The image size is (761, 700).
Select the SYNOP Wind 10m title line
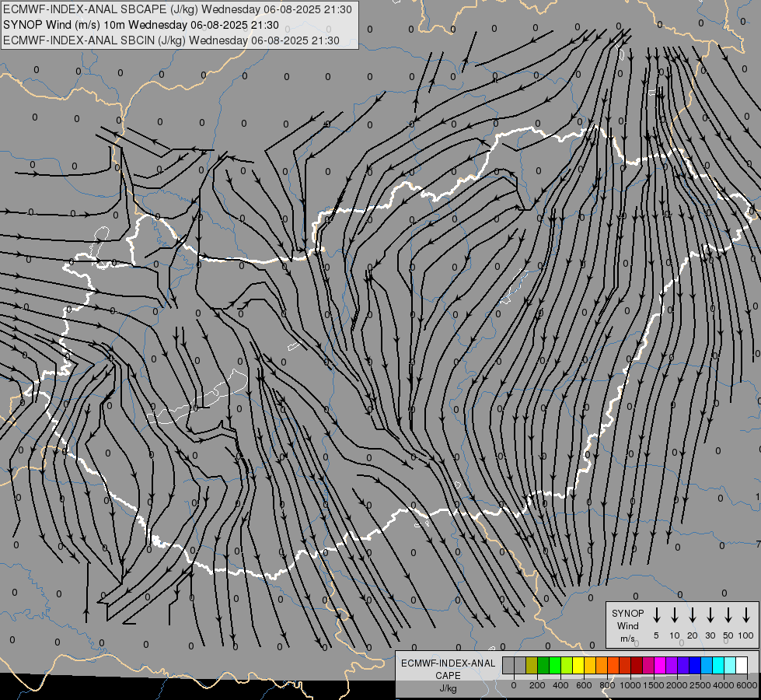(x=141, y=25)
